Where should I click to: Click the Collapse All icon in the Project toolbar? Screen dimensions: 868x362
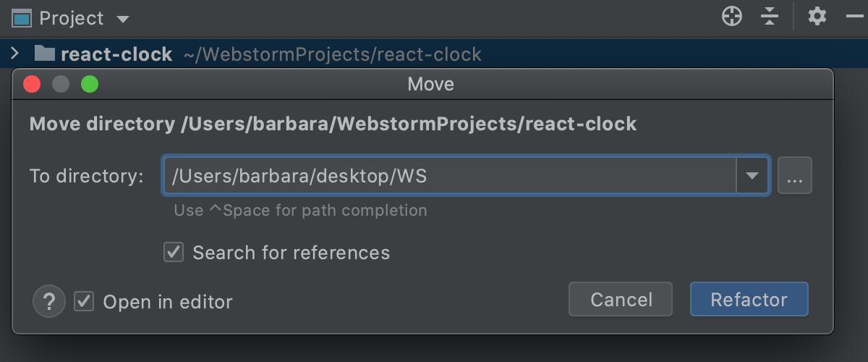click(x=770, y=17)
